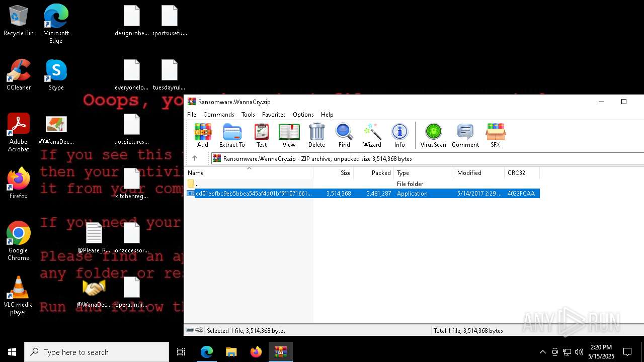Select ohaccessor... desktop file
The width and height of the screenshot is (644, 362).
coord(132,238)
